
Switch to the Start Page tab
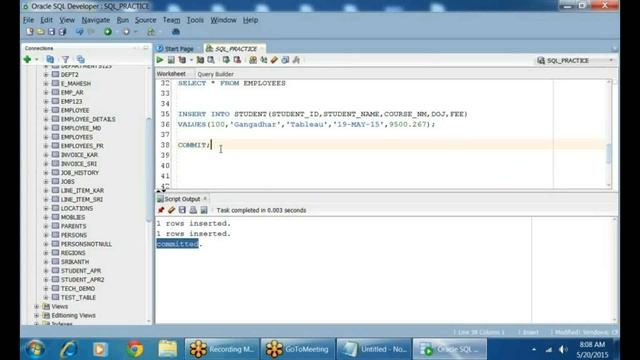[175, 49]
